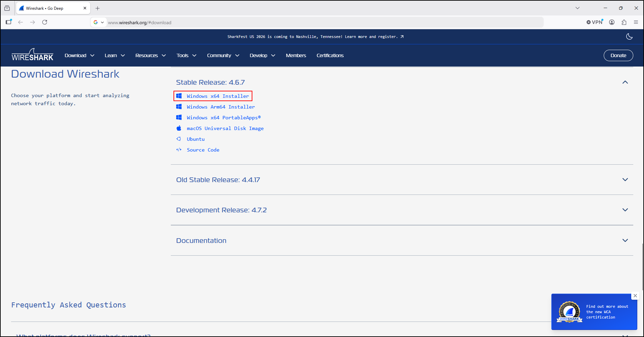
Task: Open the WCA certification badge image
Action: click(x=569, y=312)
